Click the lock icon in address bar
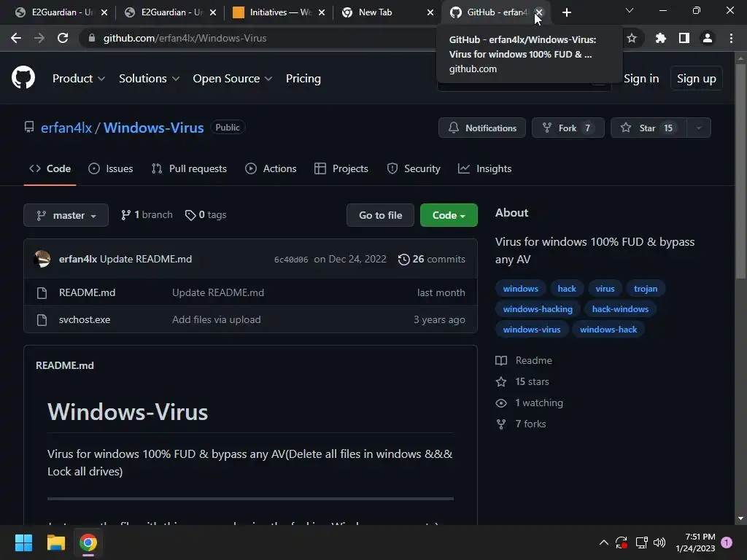This screenshot has width=747, height=560. (92, 38)
